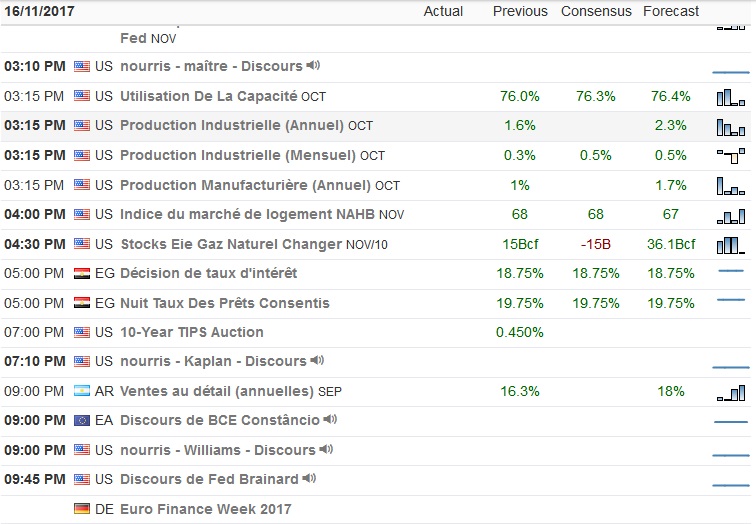Click Argentina flag beside Ventes au détail
Viewport: 756px width, 524px height.
pos(82,391)
